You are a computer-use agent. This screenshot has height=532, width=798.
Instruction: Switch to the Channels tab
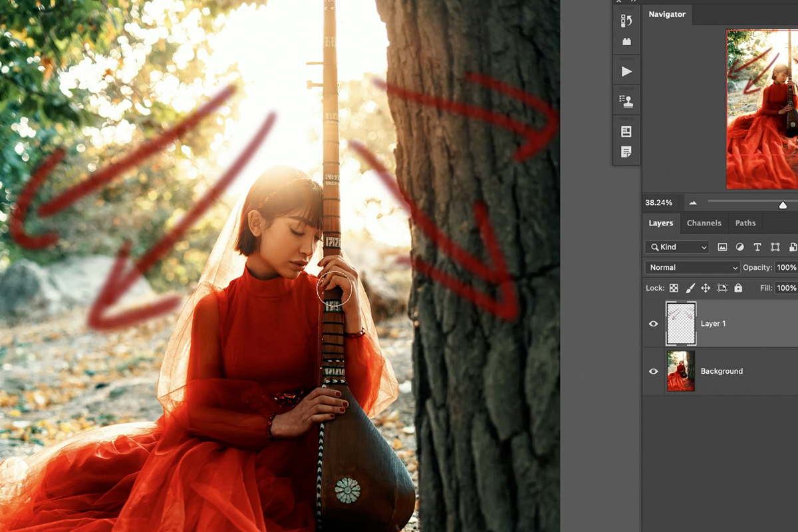704,223
